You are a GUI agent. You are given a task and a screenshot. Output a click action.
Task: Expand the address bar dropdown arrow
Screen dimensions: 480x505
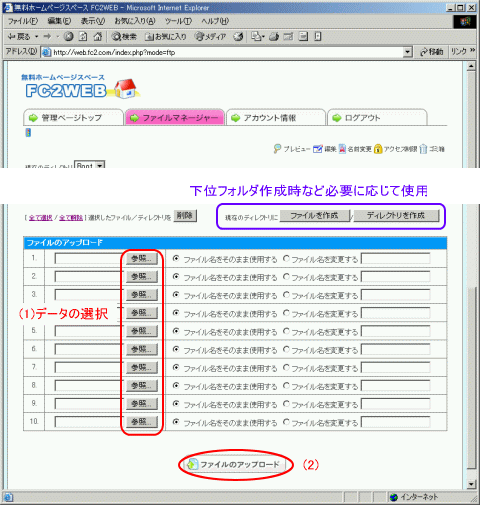[x=407, y=52]
